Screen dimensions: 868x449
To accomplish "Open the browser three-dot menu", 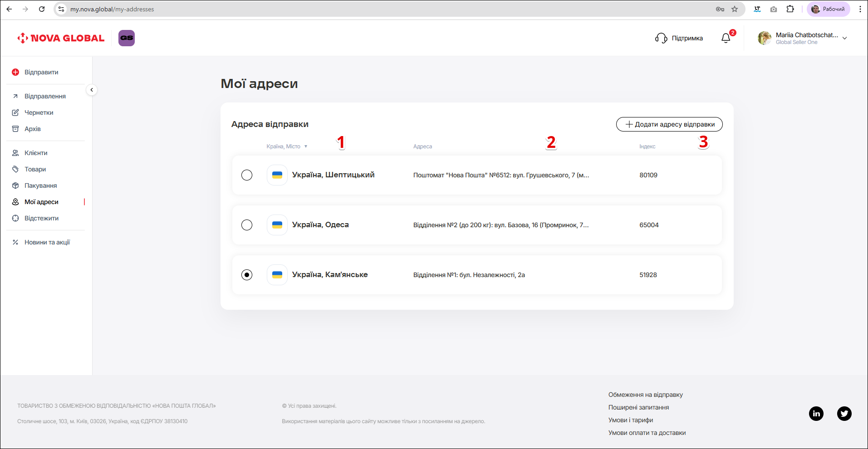I will pyautogui.click(x=860, y=9).
